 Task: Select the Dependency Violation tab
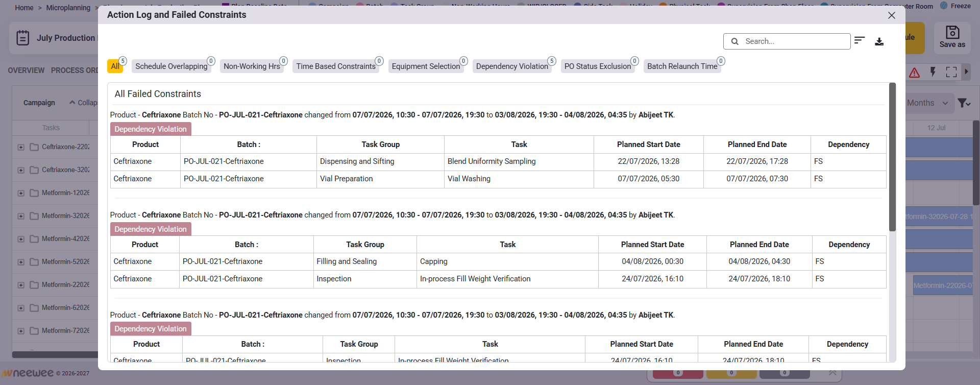point(512,66)
